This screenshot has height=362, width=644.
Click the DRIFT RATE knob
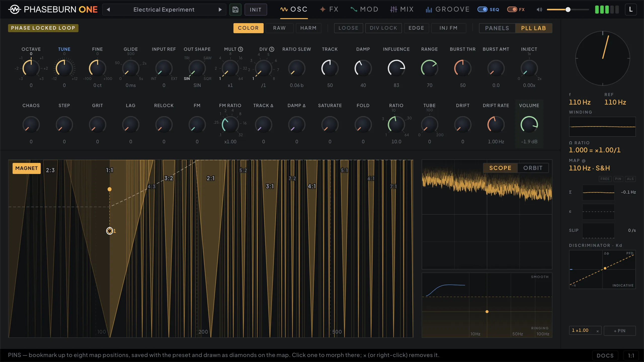tap(496, 124)
